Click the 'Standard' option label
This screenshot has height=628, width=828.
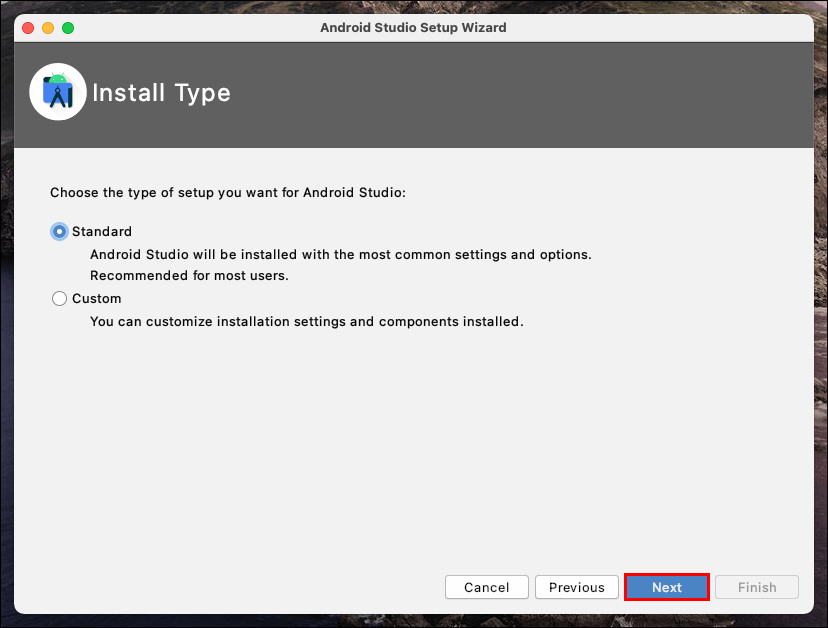click(x=102, y=231)
